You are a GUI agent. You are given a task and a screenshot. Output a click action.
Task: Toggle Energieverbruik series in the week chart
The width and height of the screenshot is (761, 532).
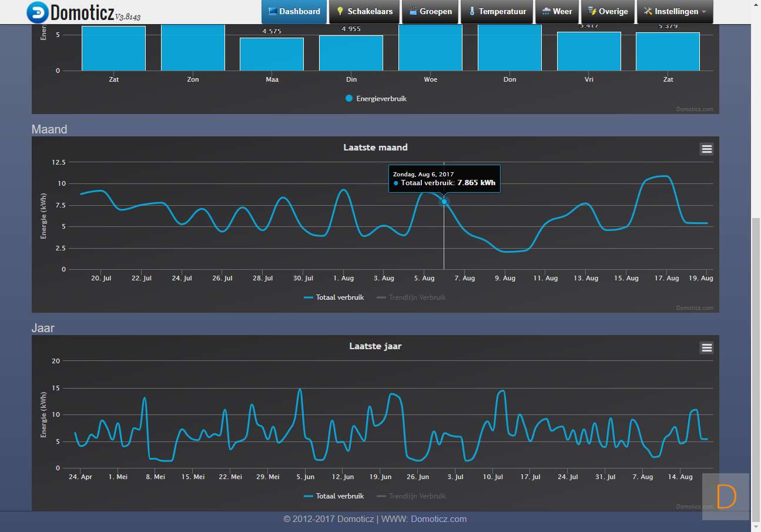[381, 99]
